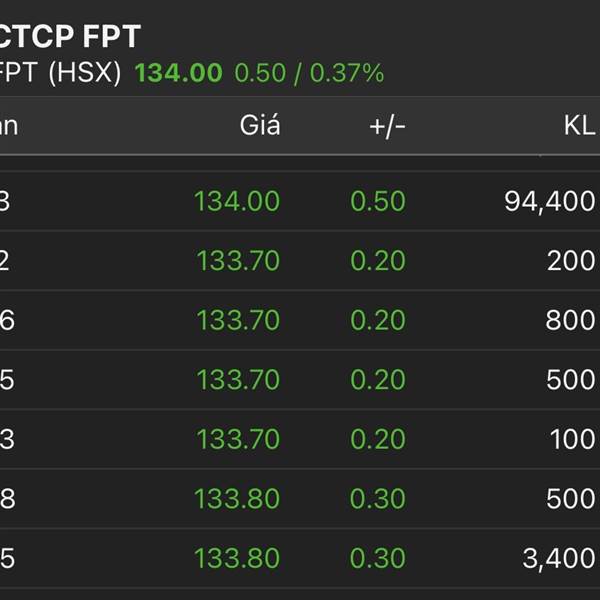
Task: Tap the 134.00 current price in the header
Action: (178, 73)
